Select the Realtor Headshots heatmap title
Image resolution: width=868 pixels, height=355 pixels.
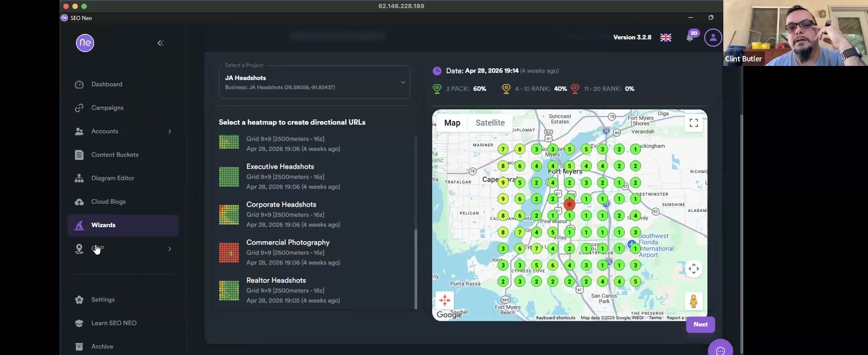(276, 280)
